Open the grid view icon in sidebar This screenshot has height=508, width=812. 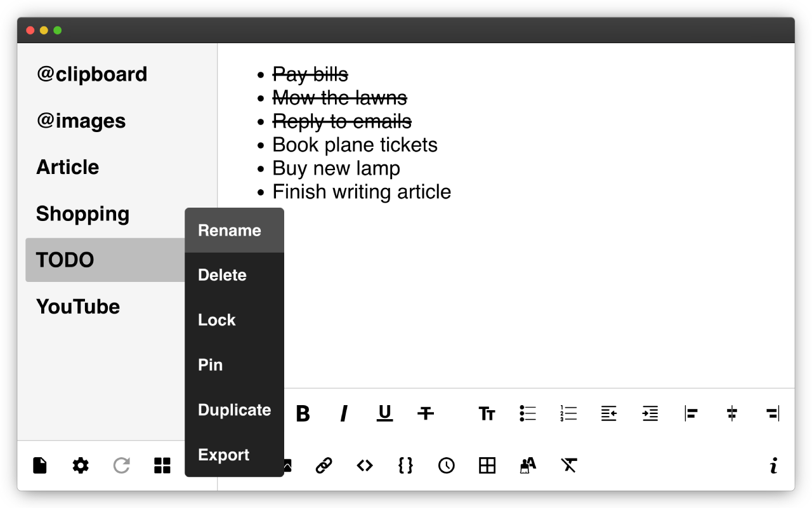pyautogui.click(x=162, y=465)
